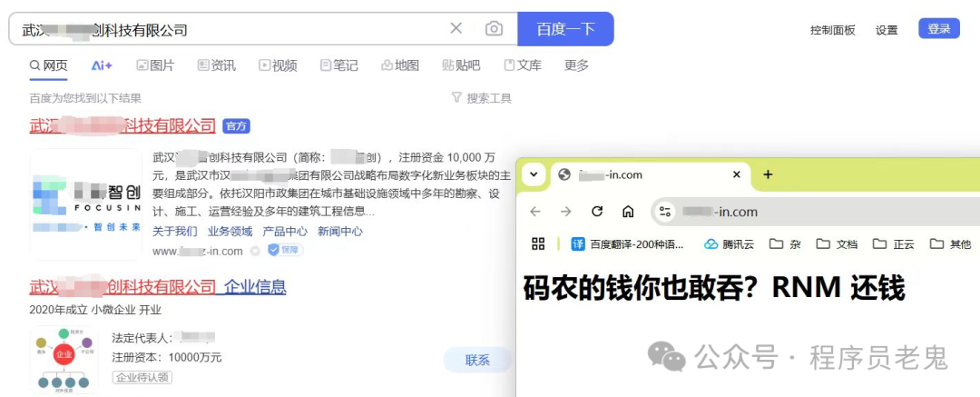This screenshot has height=397, width=980.
Task: Click the 百度一下 search button
Action: [x=565, y=29]
